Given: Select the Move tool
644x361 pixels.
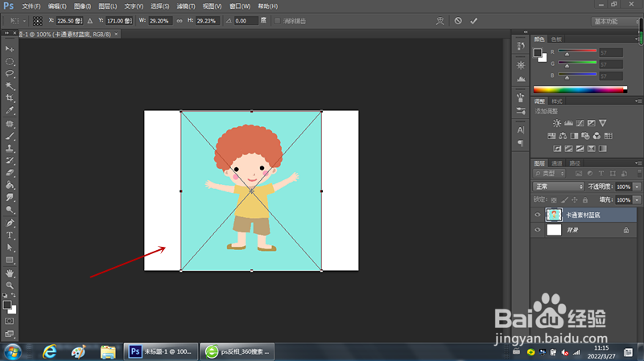Looking at the screenshot, I should click(10, 49).
